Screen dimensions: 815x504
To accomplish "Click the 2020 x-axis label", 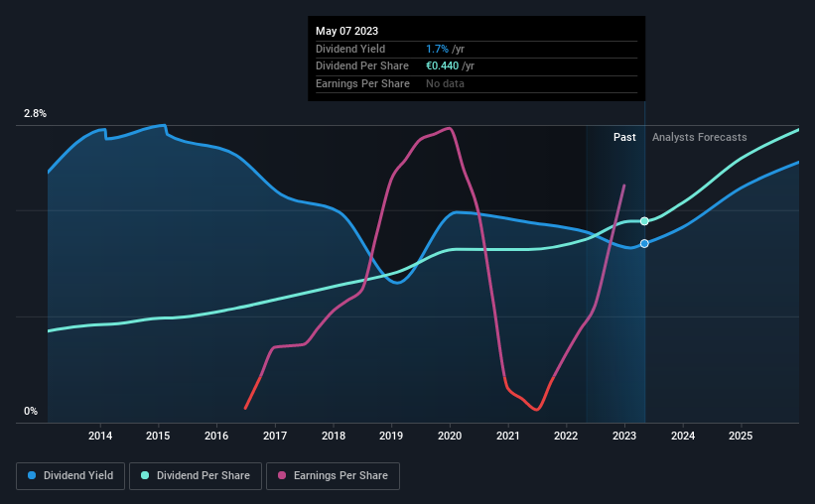I will (450, 436).
